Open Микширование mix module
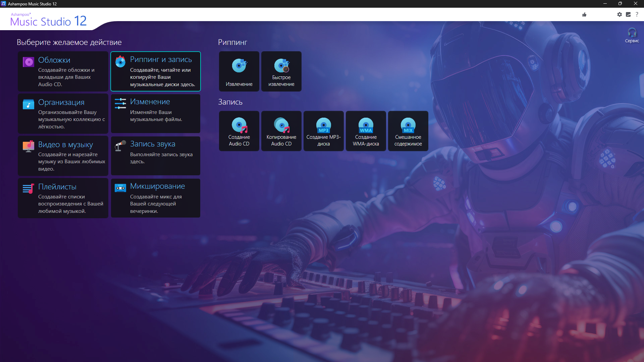 click(x=156, y=198)
